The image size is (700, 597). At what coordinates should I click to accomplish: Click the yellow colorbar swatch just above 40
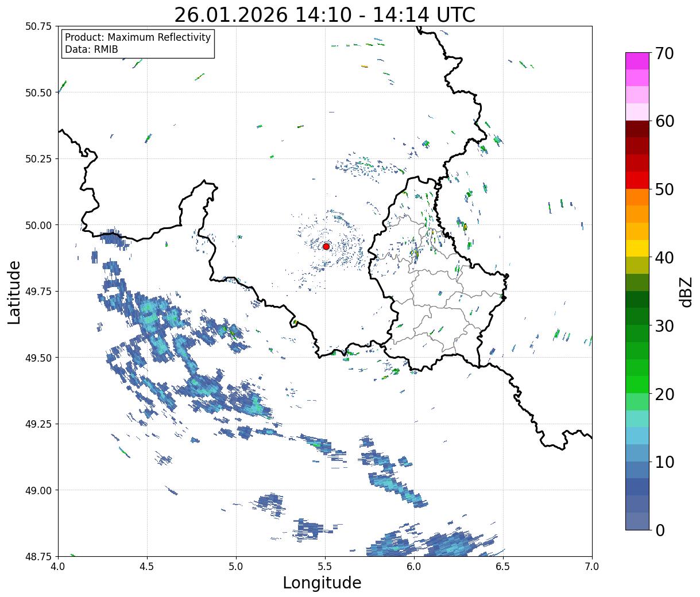637,248
